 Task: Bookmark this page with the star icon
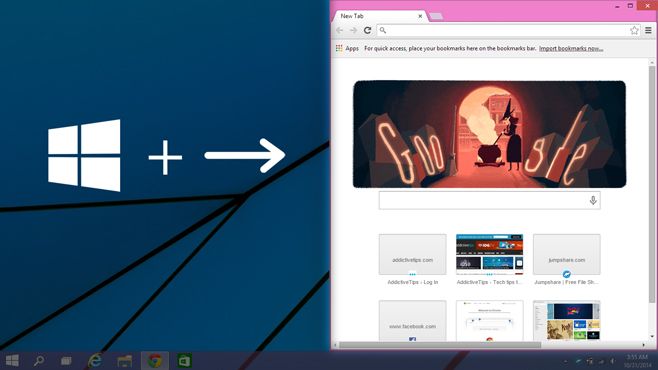click(x=634, y=30)
